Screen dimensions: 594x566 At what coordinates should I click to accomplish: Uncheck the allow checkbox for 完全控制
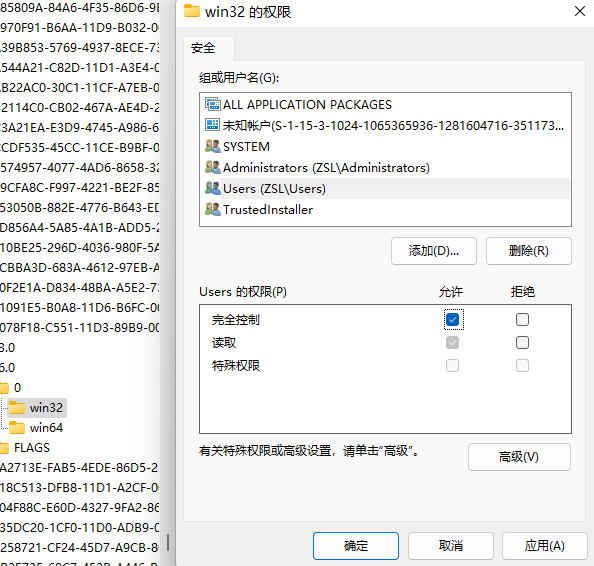point(452,320)
